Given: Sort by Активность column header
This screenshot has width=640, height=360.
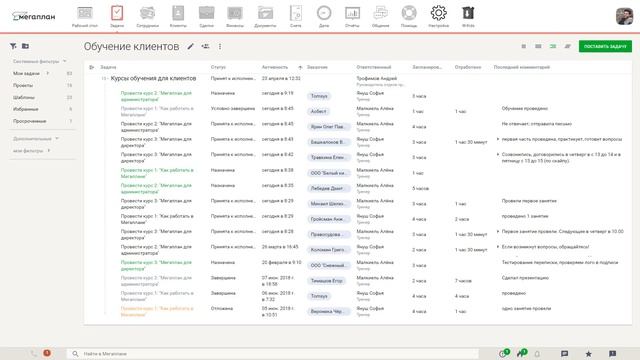Looking at the screenshot, I should pyautogui.click(x=275, y=67).
